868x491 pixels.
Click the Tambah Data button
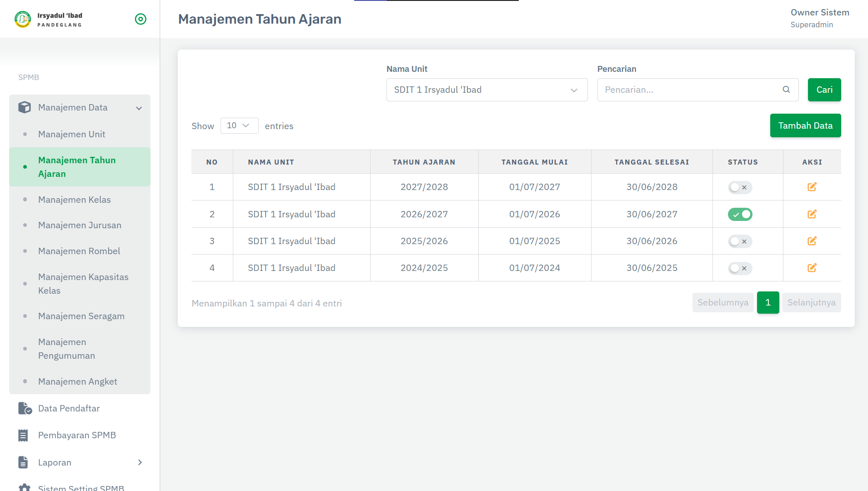click(805, 125)
